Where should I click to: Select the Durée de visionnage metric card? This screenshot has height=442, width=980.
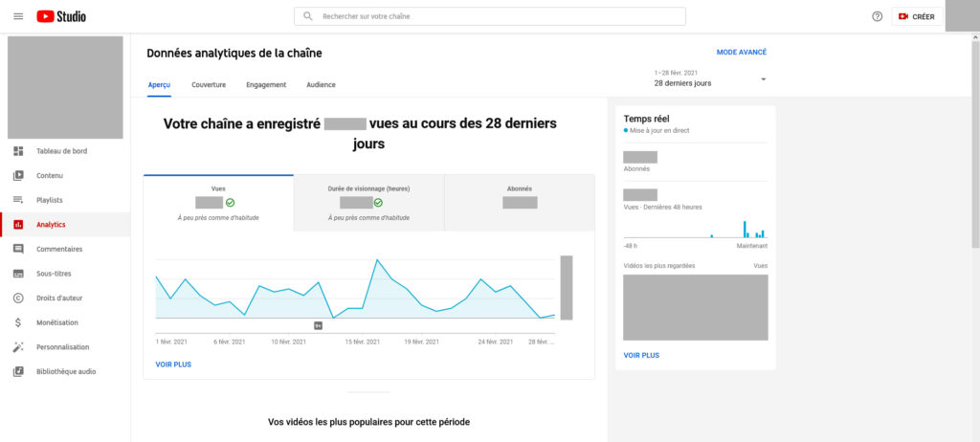pos(368,203)
